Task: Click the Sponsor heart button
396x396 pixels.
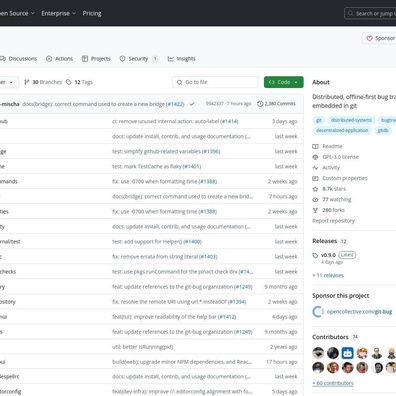Action: (379, 38)
